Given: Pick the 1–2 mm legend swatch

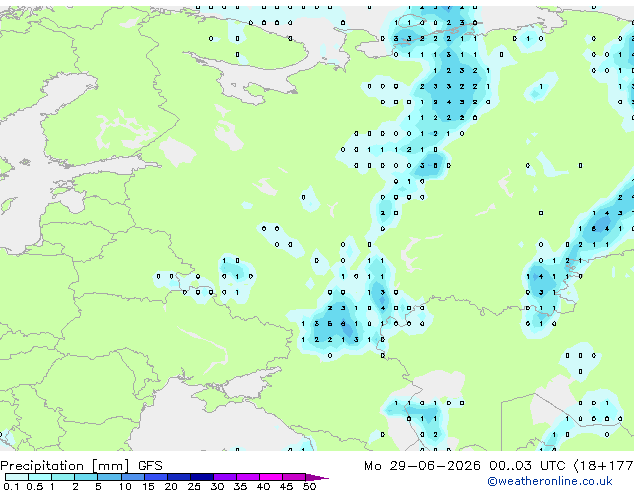Looking at the screenshot, I should [x=63, y=477].
